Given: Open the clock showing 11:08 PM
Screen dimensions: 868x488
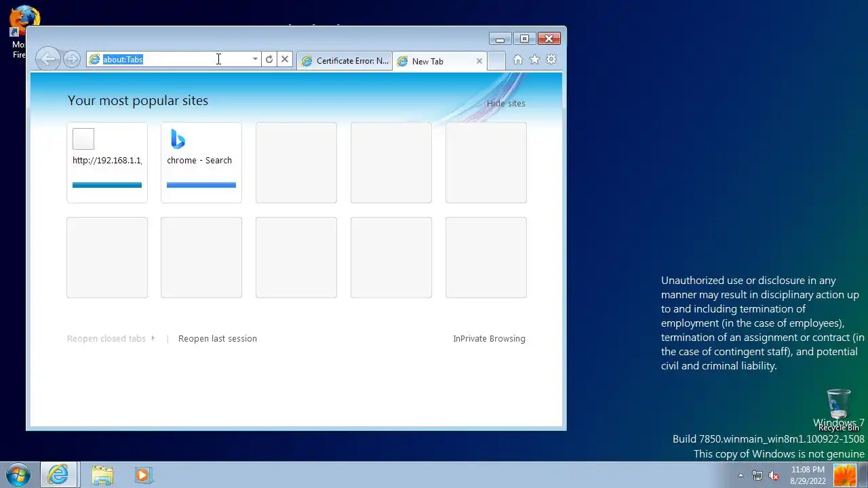Looking at the screenshot, I should [x=808, y=475].
